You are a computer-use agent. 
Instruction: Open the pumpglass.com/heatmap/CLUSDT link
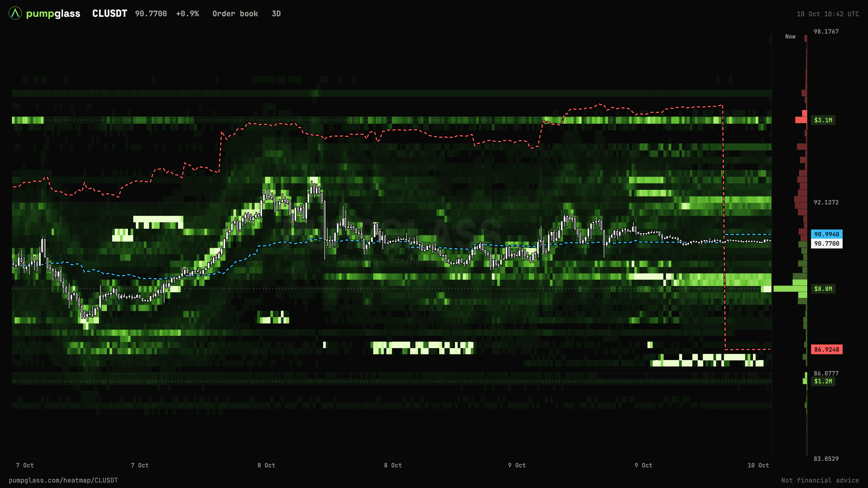63,480
